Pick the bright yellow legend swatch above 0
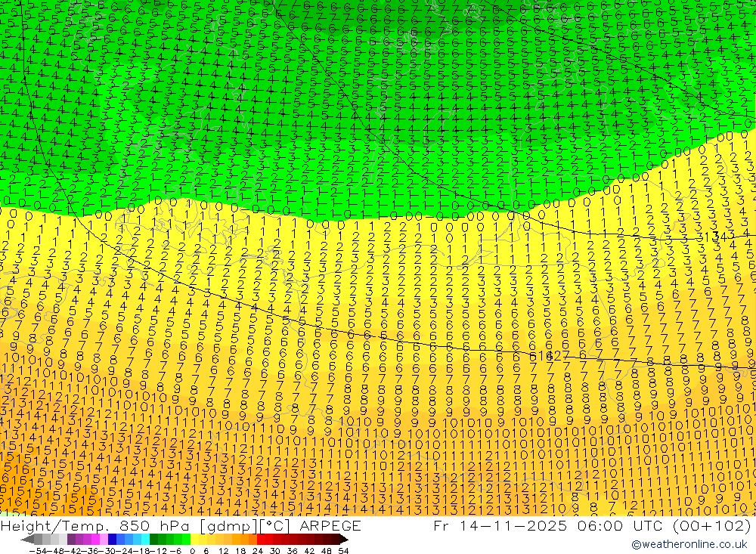 [195, 540]
